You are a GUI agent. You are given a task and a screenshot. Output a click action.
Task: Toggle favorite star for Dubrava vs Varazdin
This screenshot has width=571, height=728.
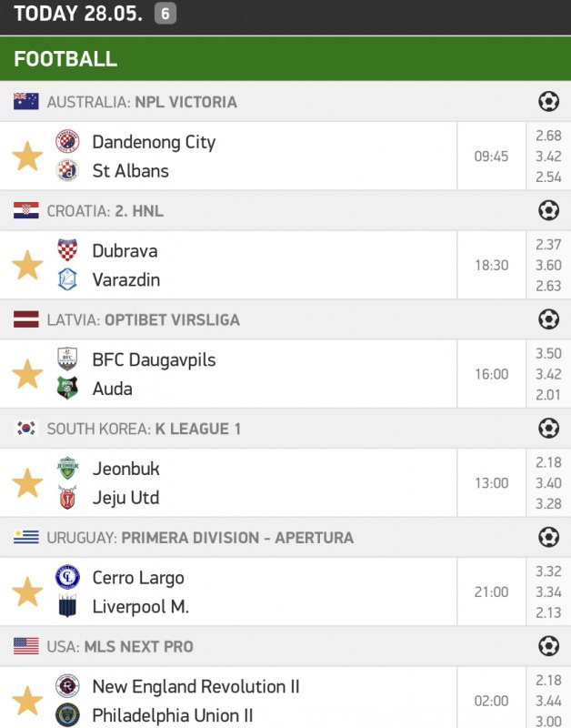tap(27, 266)
